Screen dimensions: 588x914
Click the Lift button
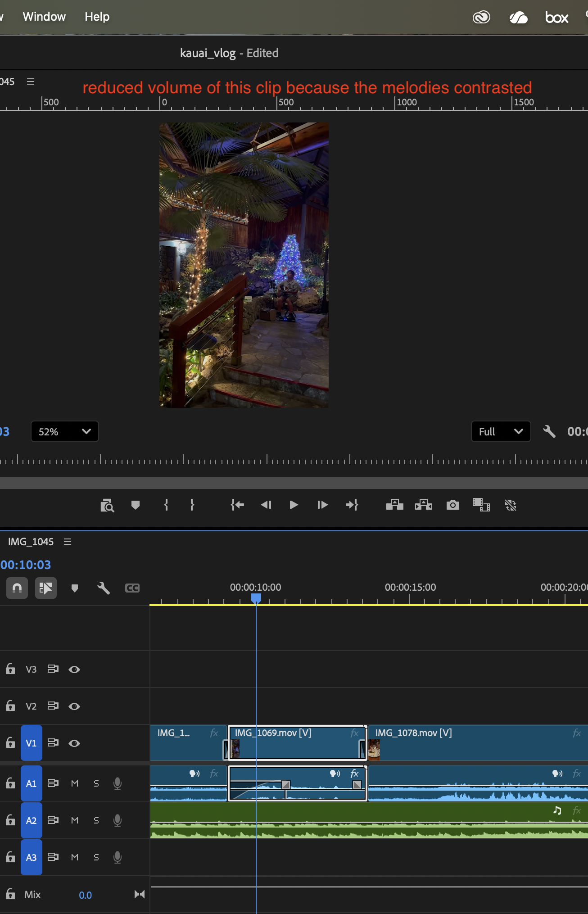[x=394, y=505]
